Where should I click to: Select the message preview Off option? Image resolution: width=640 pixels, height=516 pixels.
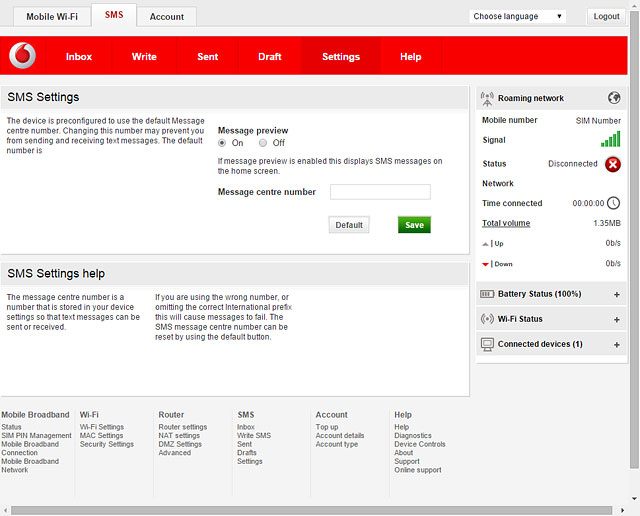click(x=263, y=143)
